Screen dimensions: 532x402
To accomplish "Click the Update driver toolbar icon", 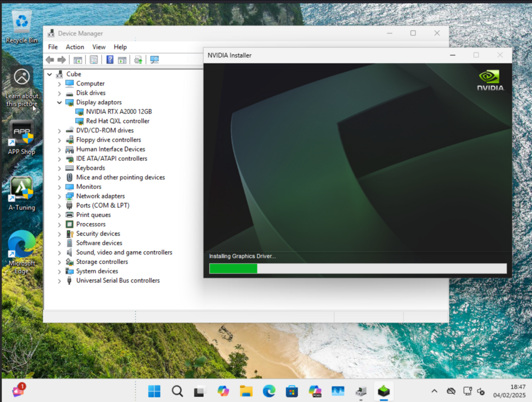I will click(138, 60).
